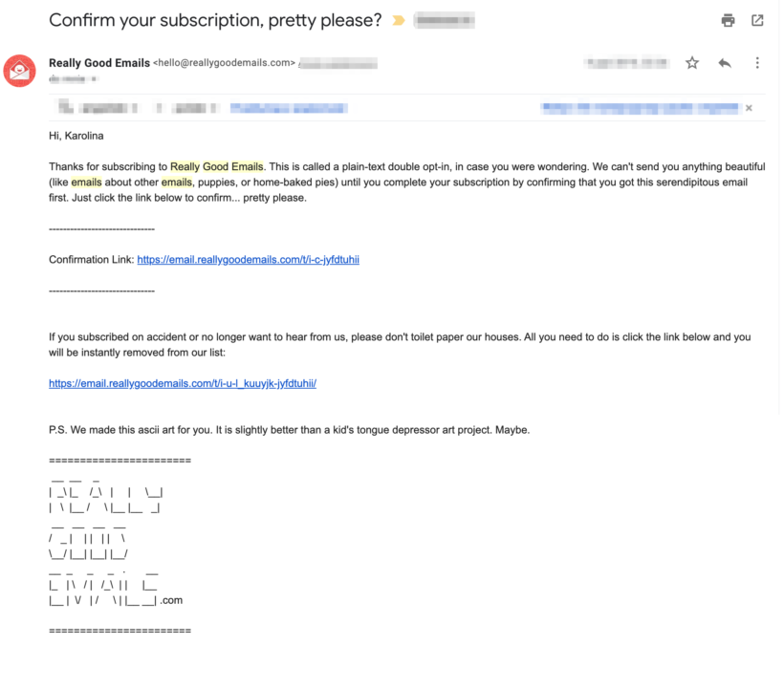Star this message

click(691, 62)
